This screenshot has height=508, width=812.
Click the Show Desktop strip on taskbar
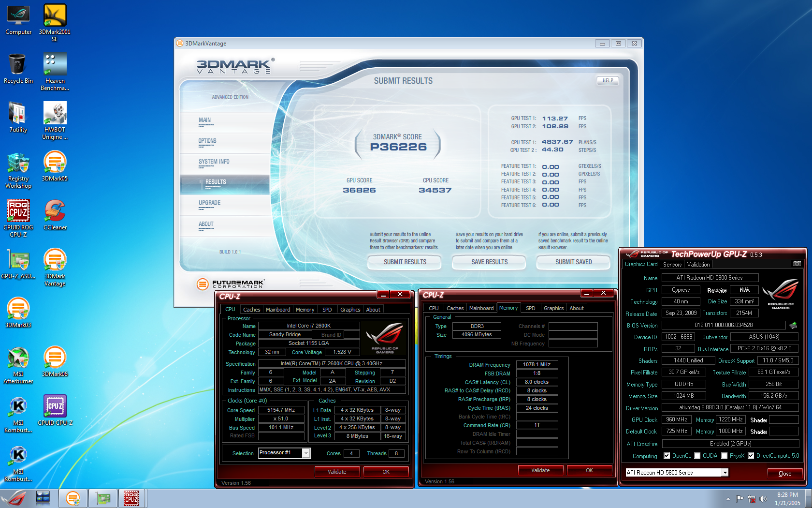809,498
